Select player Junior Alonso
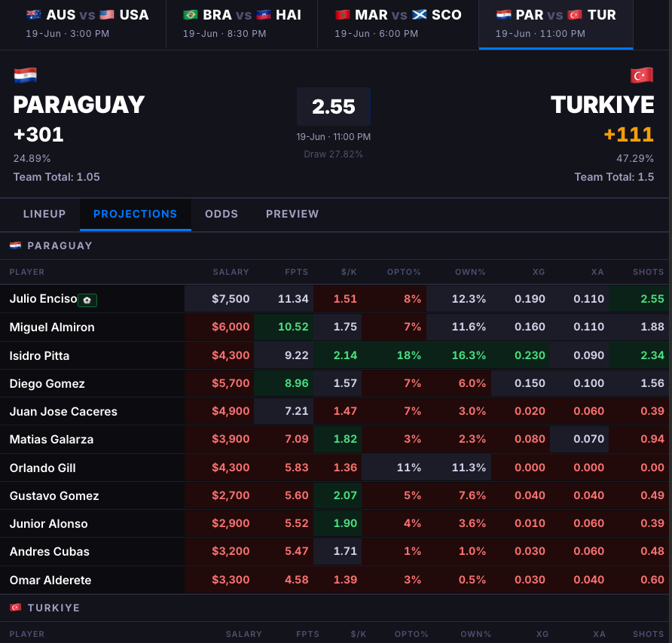672x643 pixels. point(48,523)
